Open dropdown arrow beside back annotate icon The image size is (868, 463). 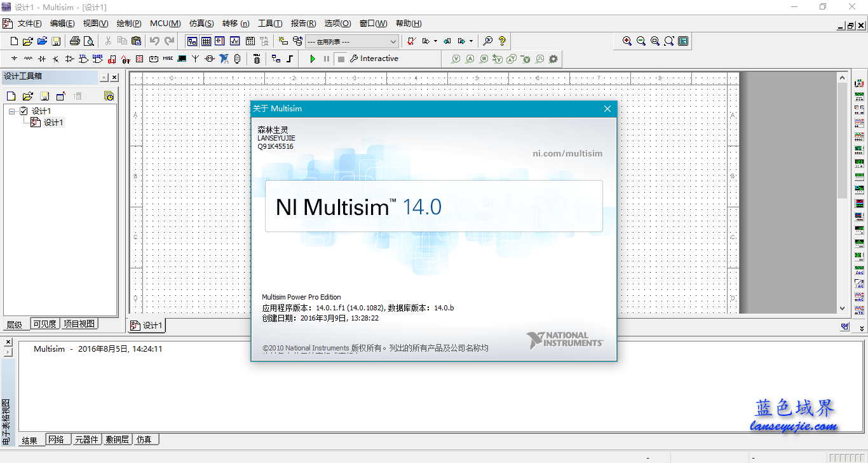pyautogui.click(x=435, y=41)
